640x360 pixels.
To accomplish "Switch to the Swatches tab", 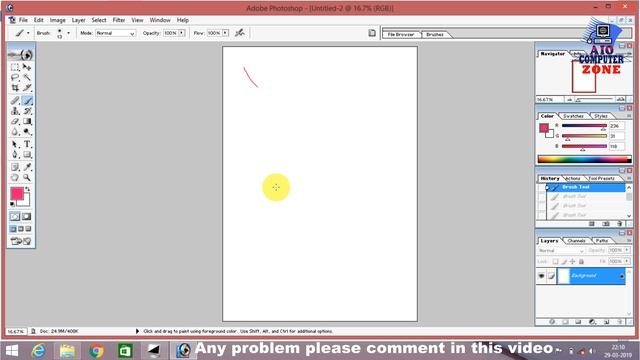I will pyautogui.click(x=573, y=116).
